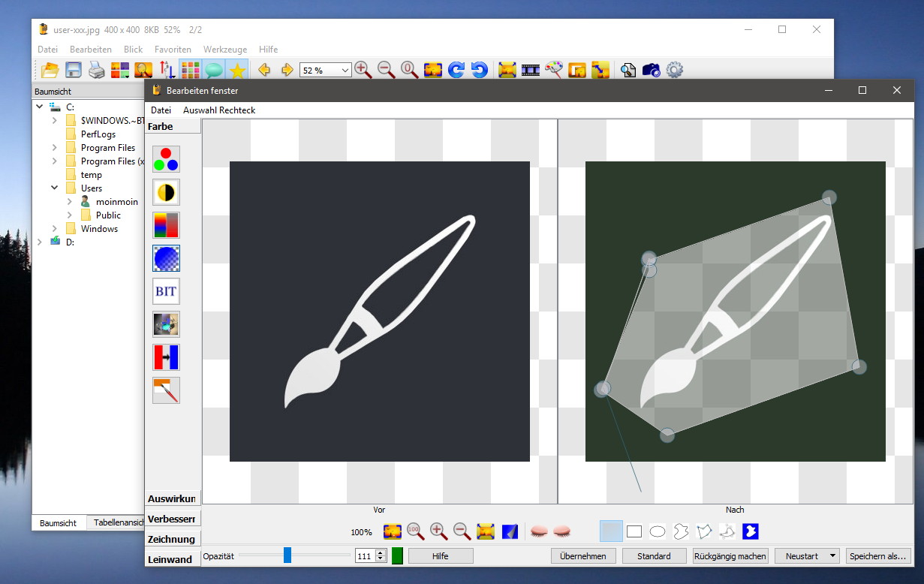Click the sort arrows icon in main toolbar
This screenshot has height=584, width=924.
(x=168, y=70)
